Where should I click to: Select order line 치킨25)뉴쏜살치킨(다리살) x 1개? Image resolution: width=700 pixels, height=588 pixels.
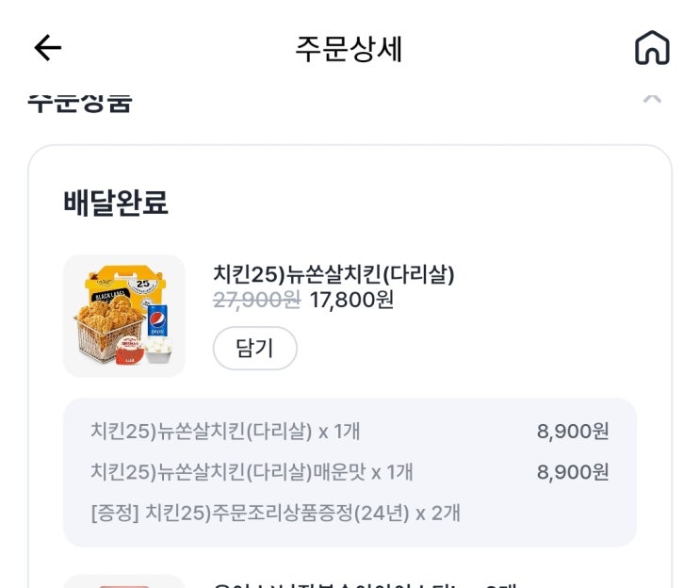(225, 432)
